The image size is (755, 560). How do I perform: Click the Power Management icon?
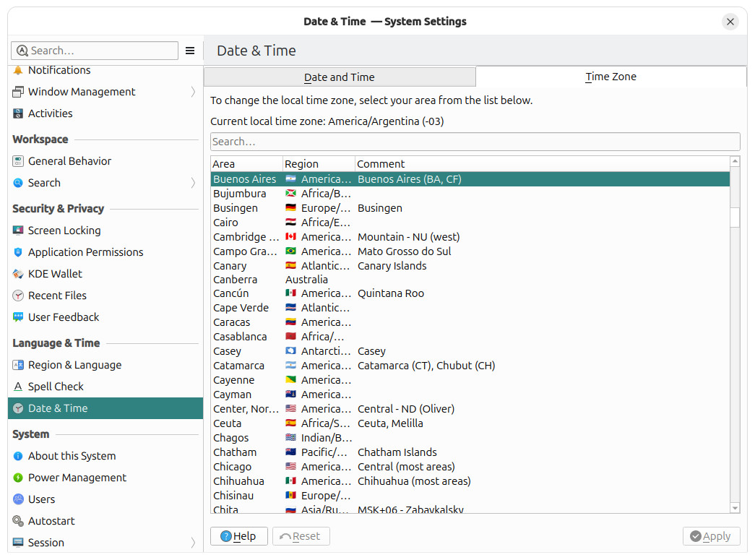[x=18, y=477]
